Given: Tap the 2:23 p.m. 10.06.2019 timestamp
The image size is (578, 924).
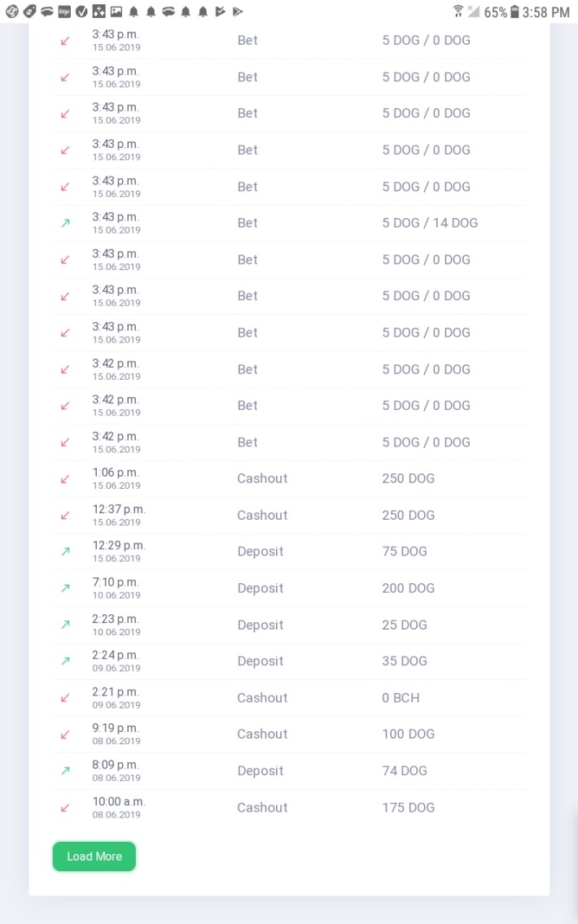Looking at the screenshot, I should coord(116,625).
